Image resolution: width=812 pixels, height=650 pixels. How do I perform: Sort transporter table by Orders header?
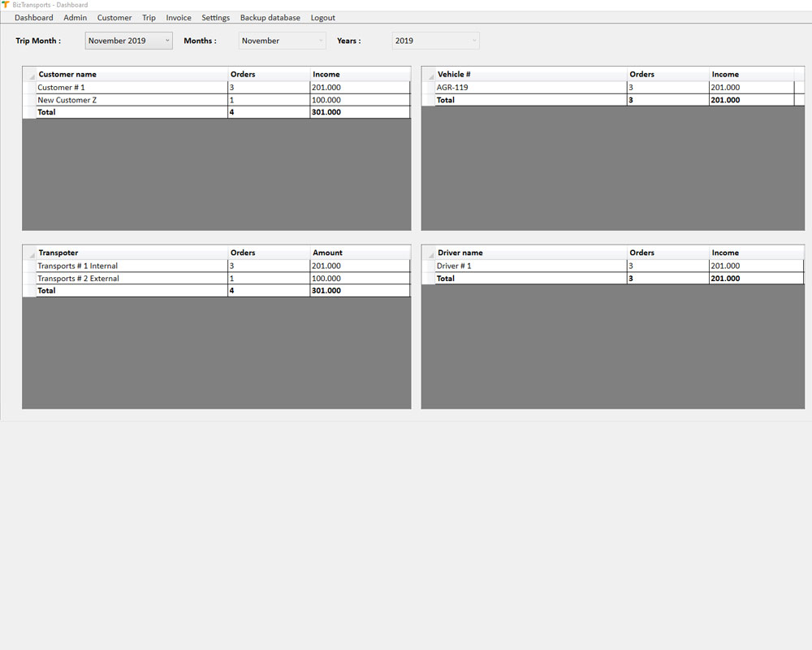269,253
